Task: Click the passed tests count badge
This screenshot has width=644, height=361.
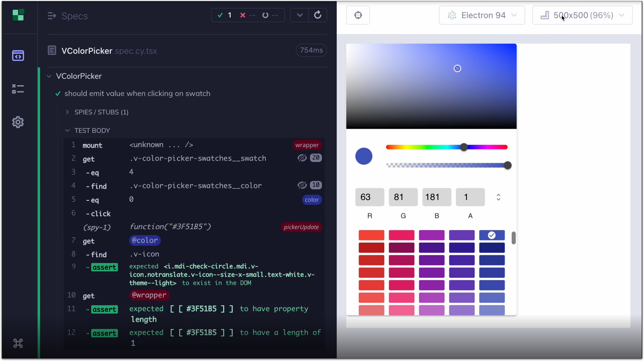Action: point(225,15)
